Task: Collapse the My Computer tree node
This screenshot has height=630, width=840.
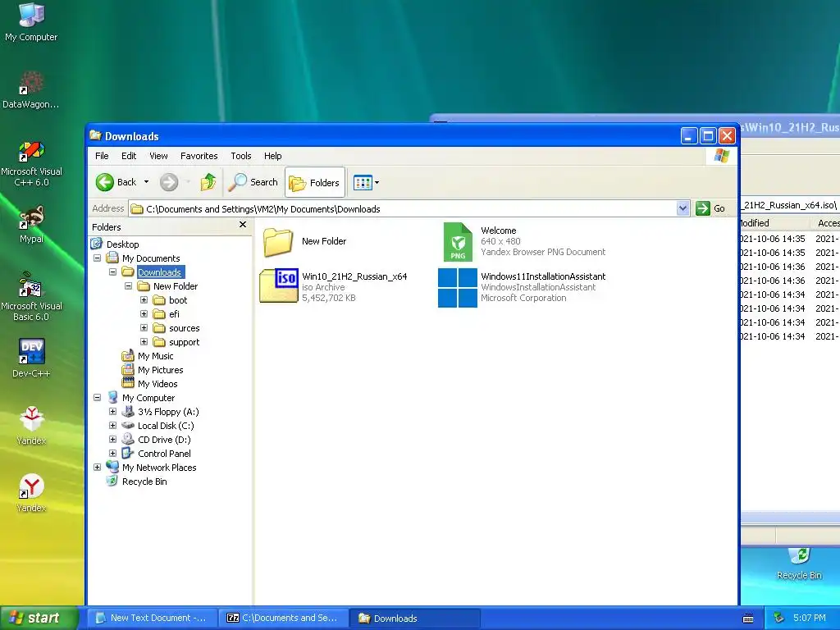Action: (x=97, y=397)
